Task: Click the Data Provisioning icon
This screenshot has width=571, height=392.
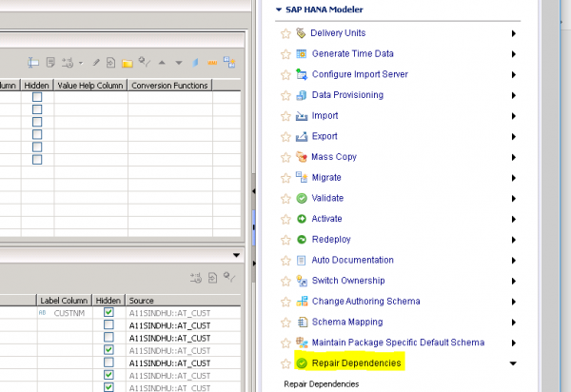Action: point(301,95)
